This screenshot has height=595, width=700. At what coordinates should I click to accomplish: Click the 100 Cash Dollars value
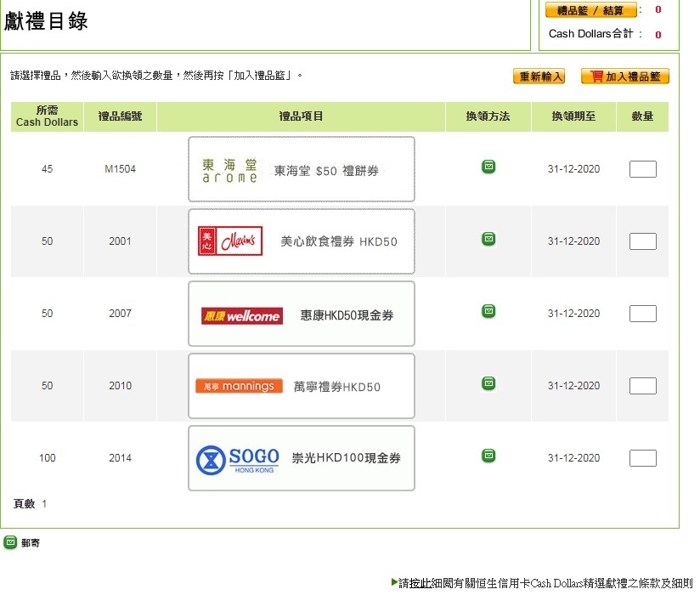[x=47, y=458]
